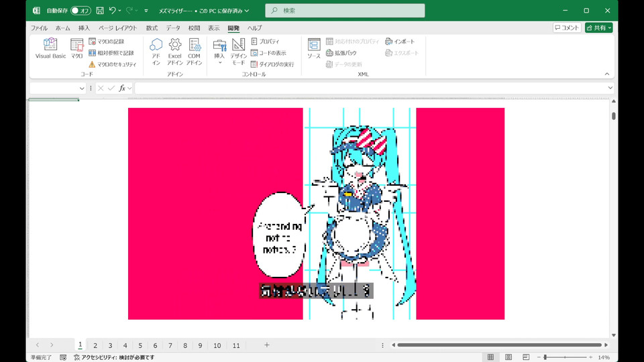Select sheet tab 2
This screenshot has width=644, height=362.
tap(95, 346)
